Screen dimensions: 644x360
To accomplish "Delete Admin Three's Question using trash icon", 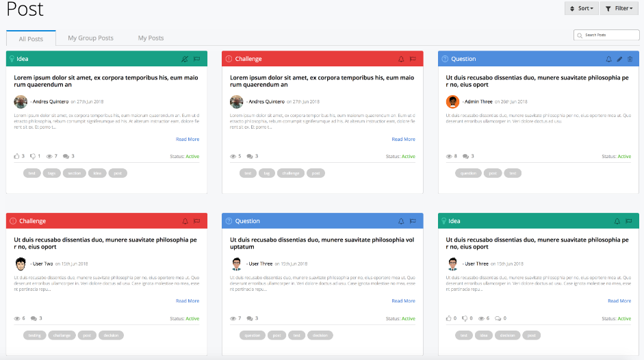I will pyautogui.click(x=630, y=59).
